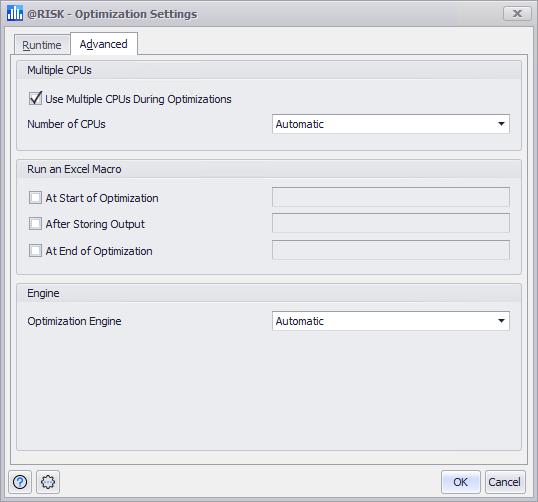Tick the At End of Optimization checkbox
The width and height of the screenshot is (538, 502).
click(35, 251)
